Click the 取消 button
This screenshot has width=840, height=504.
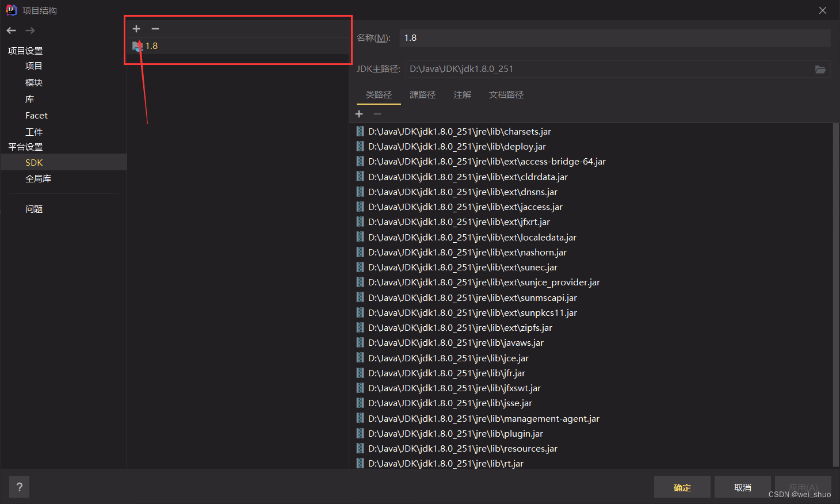743,487
